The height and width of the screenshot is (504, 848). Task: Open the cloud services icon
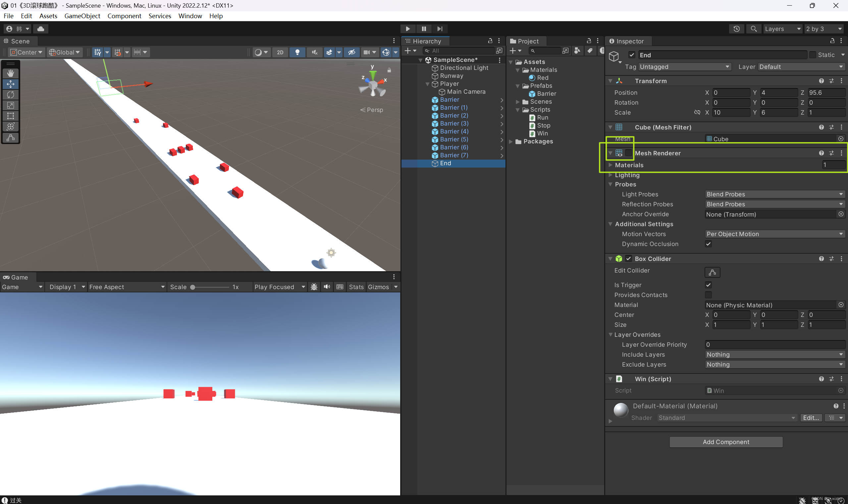(41, 29)
